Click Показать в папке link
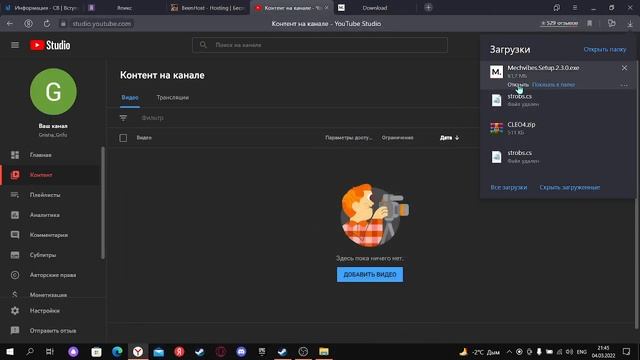Screen dimensions: 640x360 [553, 84]
